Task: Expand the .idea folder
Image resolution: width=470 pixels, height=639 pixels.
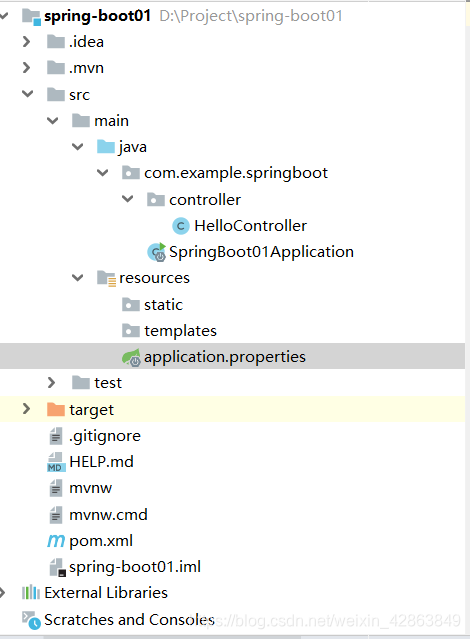Action: point(26,42)
